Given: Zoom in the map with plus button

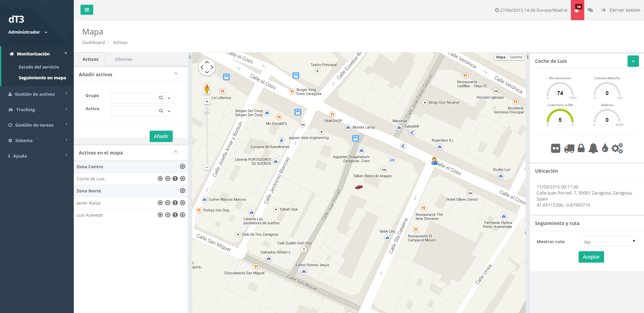Looking at the screenshot, I should (x=207, y=101).
